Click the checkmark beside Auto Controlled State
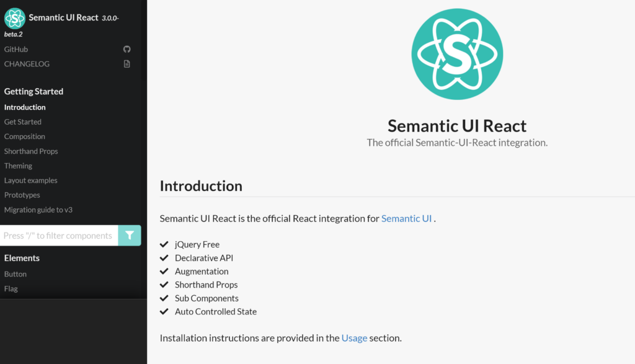Screen dimensions: 635x364 pos(164,311)
